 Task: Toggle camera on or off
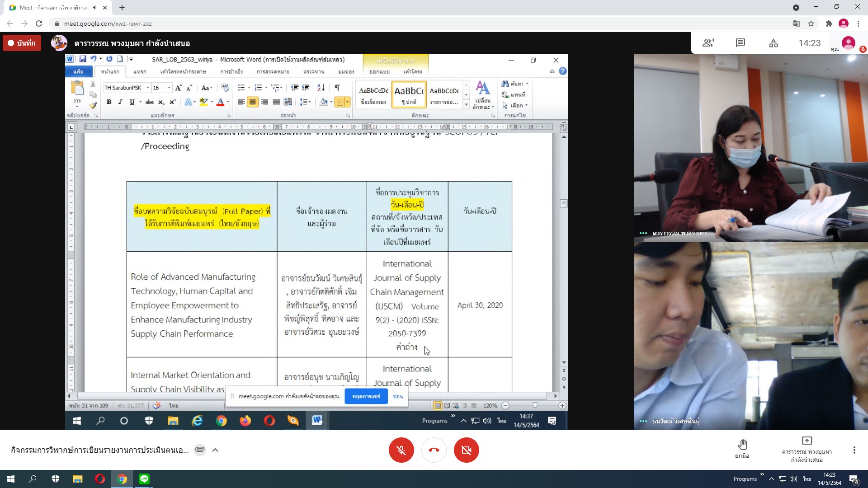(466, 450)
